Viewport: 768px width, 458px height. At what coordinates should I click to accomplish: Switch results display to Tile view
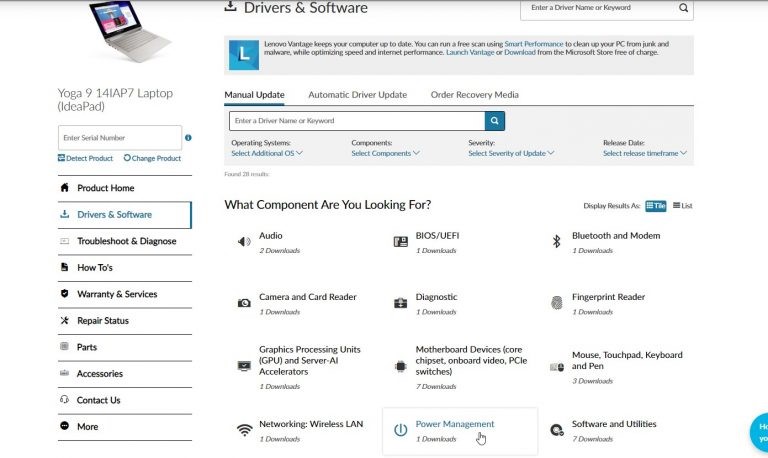pos(655,205)
